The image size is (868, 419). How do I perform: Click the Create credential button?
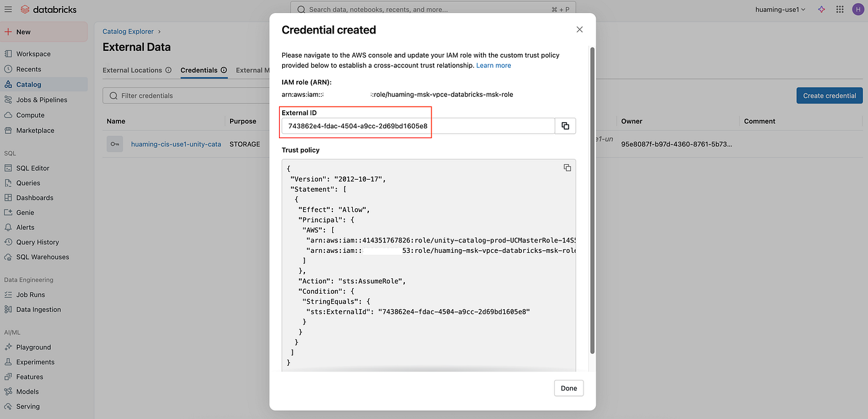830,95
